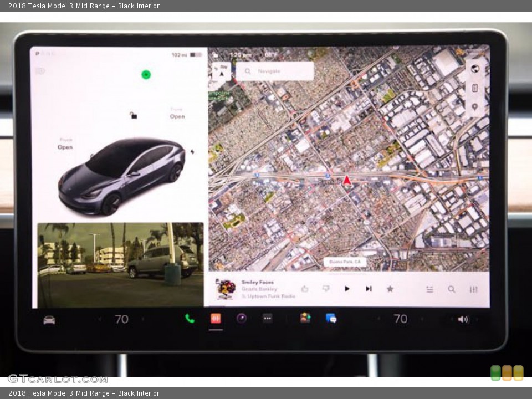Toggle traffic display icon on map

(x=475, y=88)
